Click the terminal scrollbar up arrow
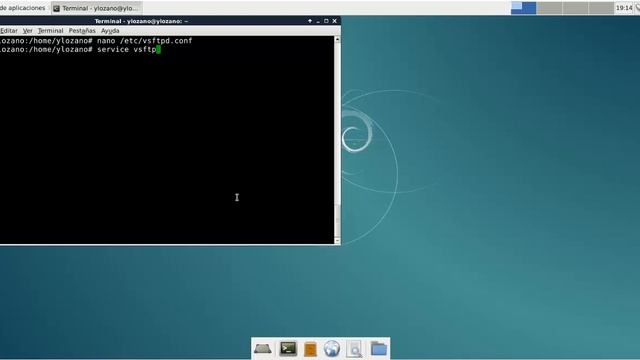The image size is (640, 360). [337, 39]
